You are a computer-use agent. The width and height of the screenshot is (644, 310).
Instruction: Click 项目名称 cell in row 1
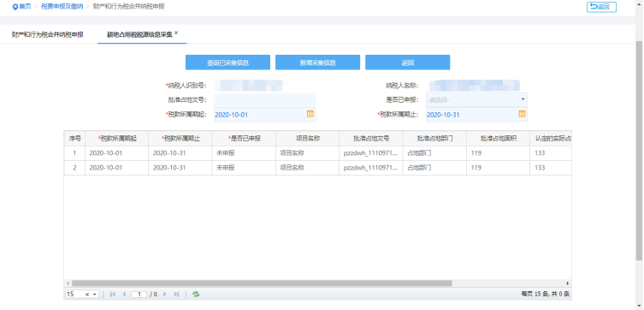(x=308, y=153)
